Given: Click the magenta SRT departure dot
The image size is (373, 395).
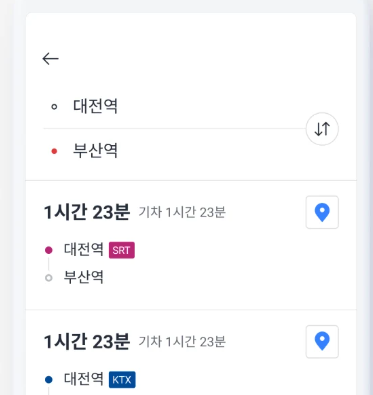Looking at the screenshot, I should click(49, 250).
